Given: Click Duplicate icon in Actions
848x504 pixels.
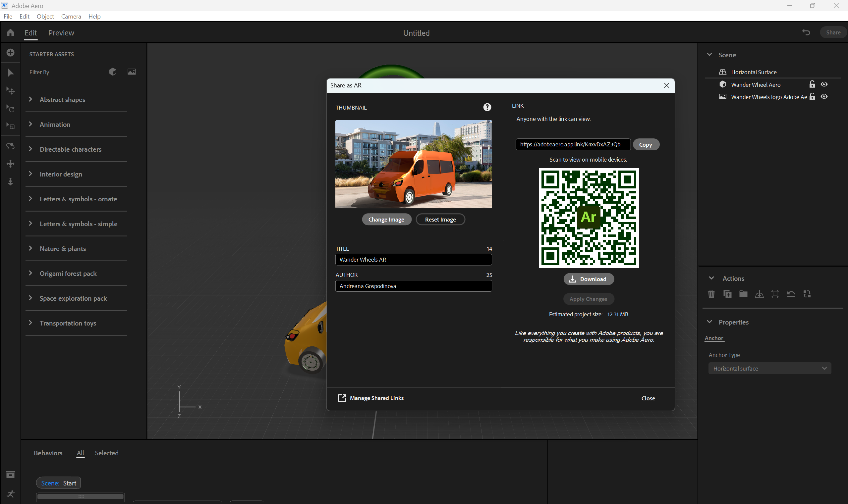Looking at the screenshot, I should pyautogui.click(x=727, y=294).
